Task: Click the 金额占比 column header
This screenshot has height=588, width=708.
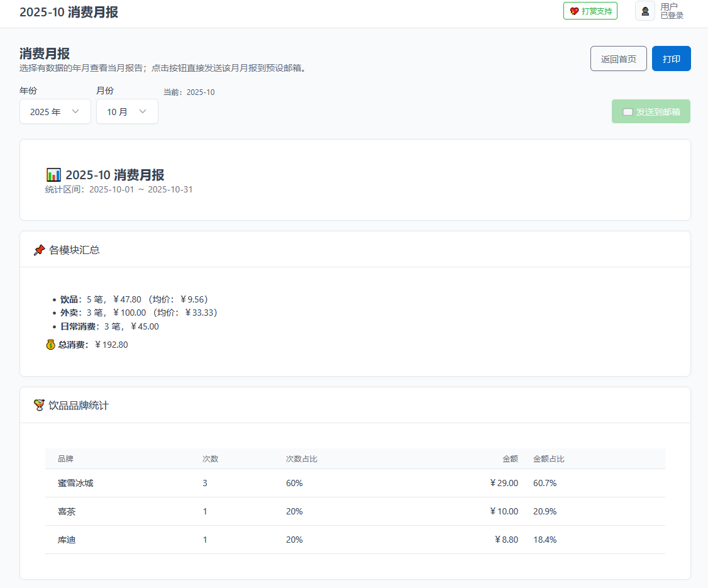Action: 548,459
